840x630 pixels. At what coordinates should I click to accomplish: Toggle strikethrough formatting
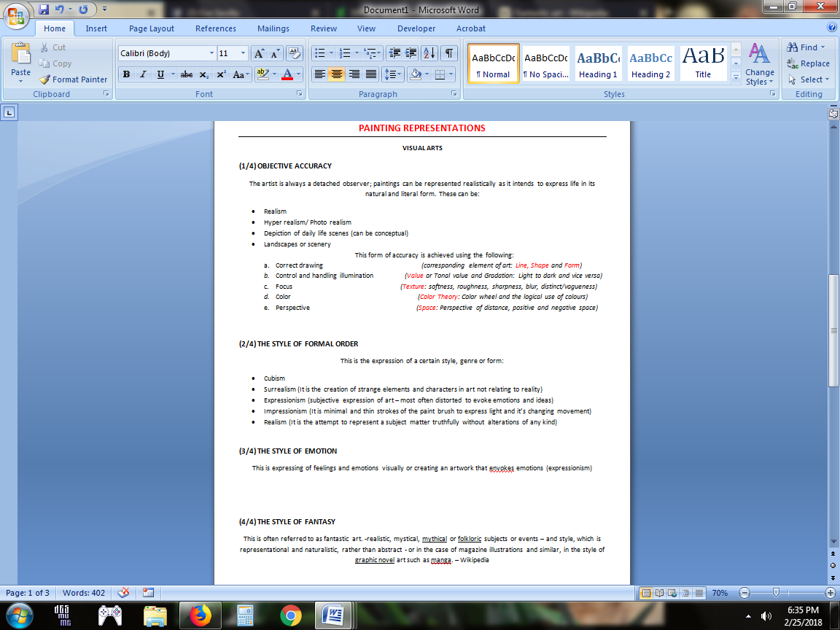tap(187, 74)
